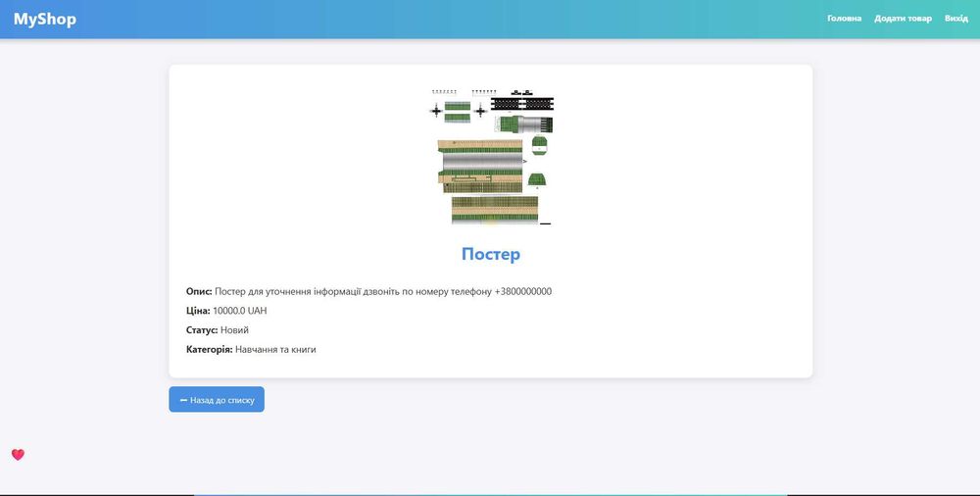Viewport: 980px width, 496px height.
Task: Click the description text with phone number
Action: point(383,291)
